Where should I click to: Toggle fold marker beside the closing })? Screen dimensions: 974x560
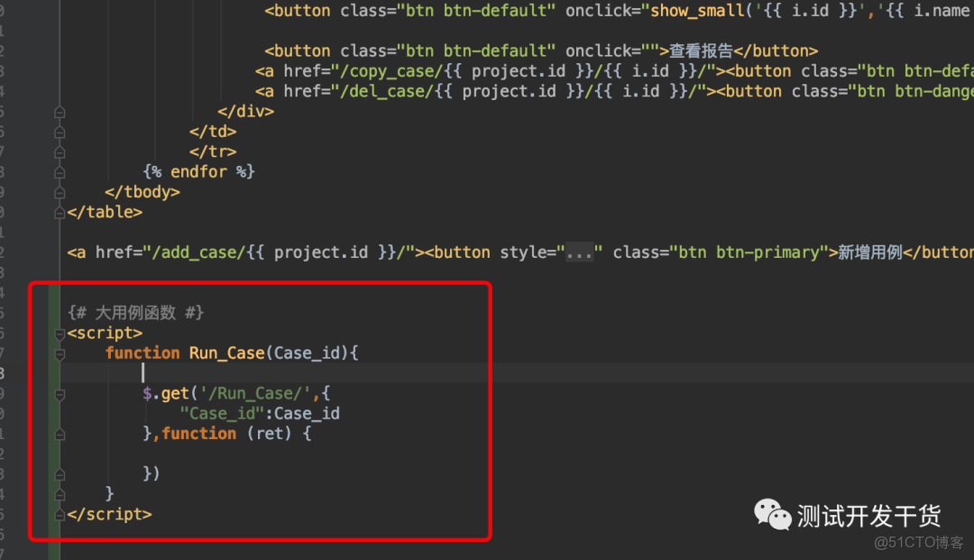tap(60, 475)
